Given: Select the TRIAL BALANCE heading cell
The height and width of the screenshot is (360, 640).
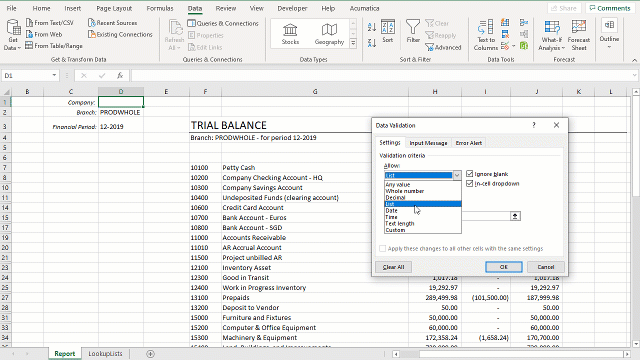Looking at the screenshot, I should coord(229,125).
